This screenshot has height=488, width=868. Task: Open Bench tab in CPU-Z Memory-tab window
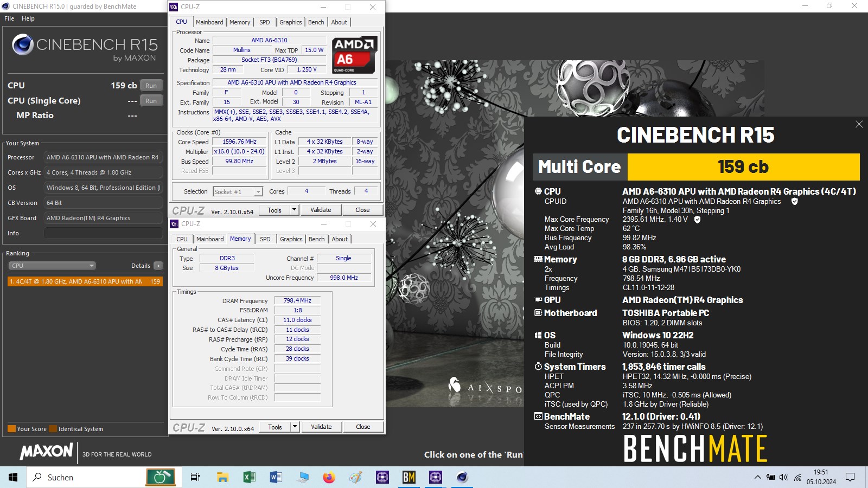point(317,239)
